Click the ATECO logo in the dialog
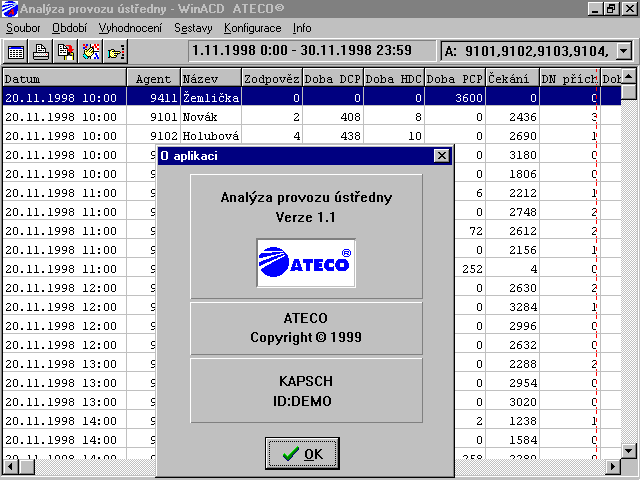The image size is (640, 480). click(306, 263)
